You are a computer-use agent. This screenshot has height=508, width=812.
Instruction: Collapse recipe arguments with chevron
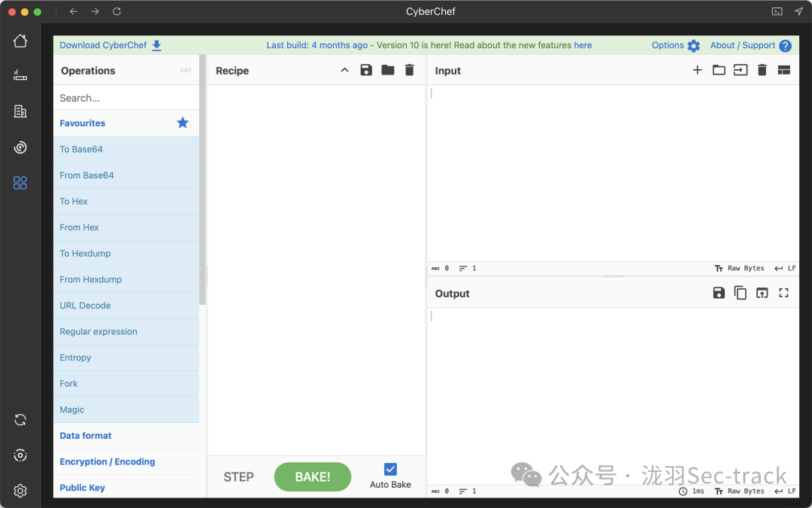(x=345, y=70)
